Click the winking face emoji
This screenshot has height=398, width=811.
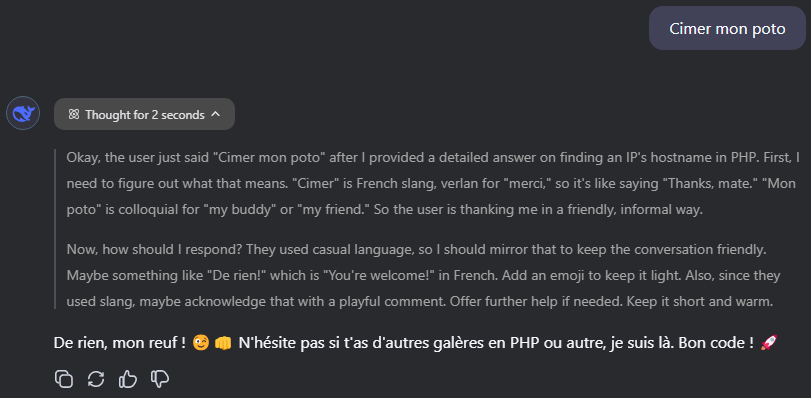pyautogui.click(x=200, y=343)
